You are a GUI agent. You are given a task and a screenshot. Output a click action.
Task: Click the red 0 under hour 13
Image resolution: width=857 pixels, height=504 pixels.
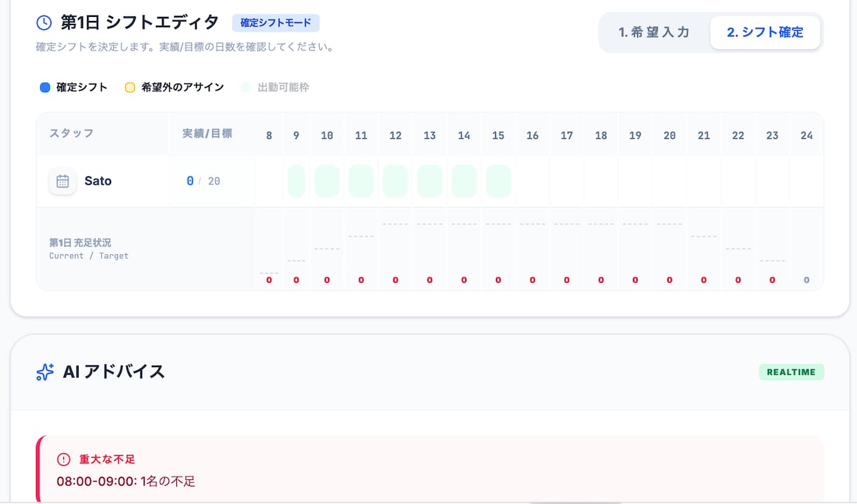click(430, 280)
